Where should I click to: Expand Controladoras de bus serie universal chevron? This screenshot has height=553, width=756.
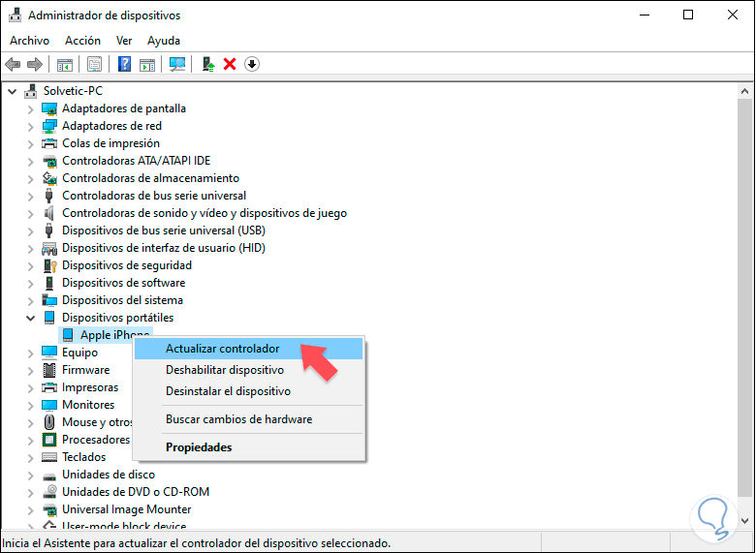[x=31, y=196]
